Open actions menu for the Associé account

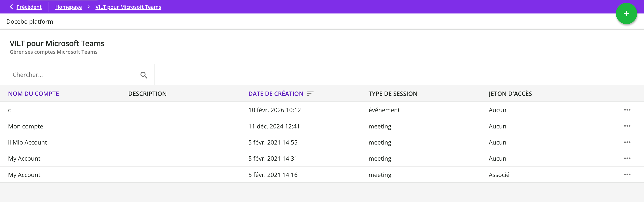coord(627,175)
